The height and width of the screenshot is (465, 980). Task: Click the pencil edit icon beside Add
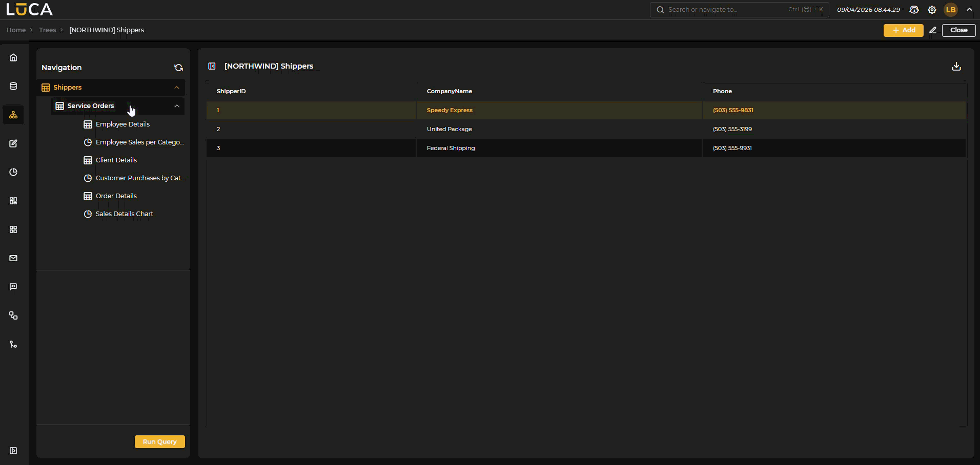tap(933, 30)
